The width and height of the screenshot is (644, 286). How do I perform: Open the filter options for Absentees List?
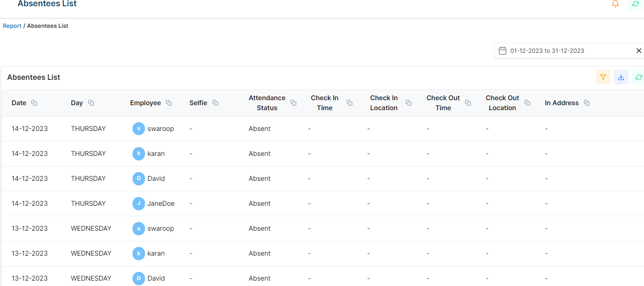click(603, 77)
